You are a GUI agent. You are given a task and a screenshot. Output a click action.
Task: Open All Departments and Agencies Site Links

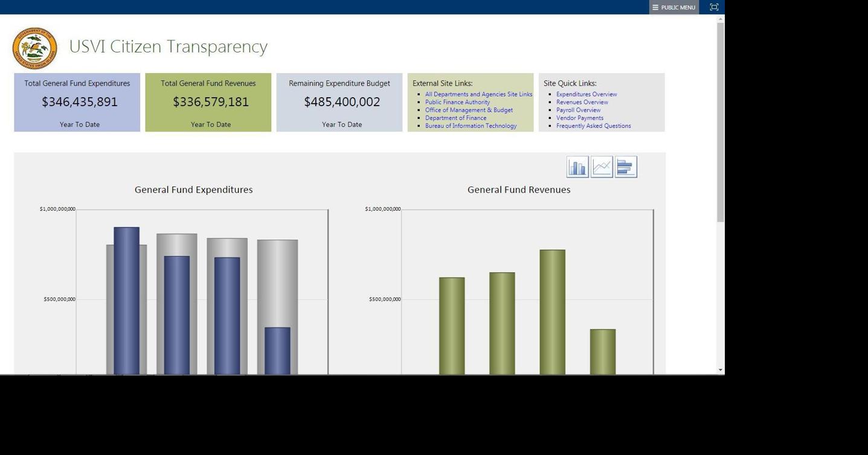[478, 94]
